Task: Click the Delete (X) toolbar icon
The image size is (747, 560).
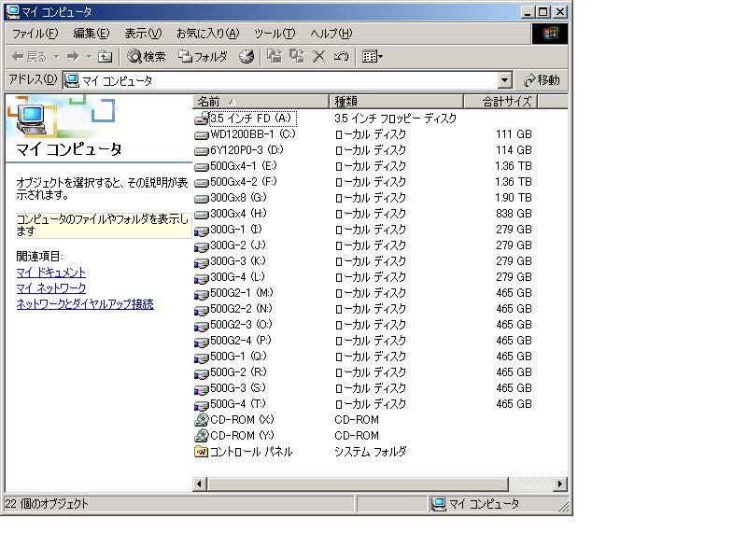Action: (x=318, y=57)
